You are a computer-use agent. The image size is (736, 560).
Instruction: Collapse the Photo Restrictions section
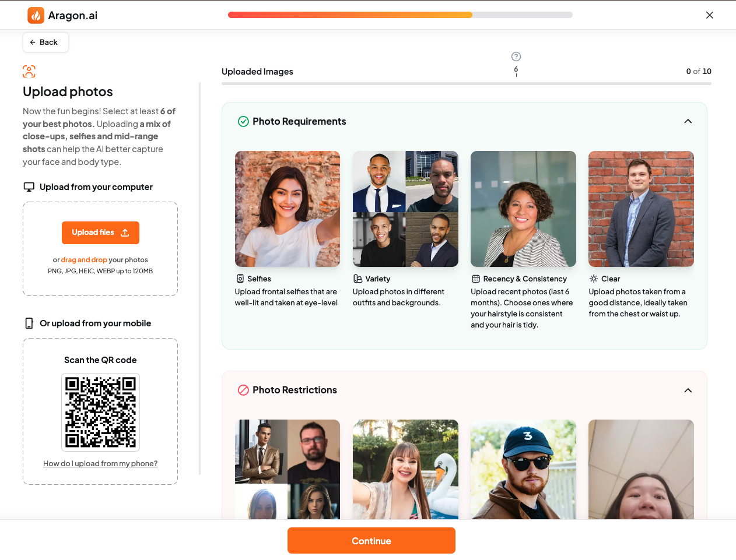click(688, 390)
